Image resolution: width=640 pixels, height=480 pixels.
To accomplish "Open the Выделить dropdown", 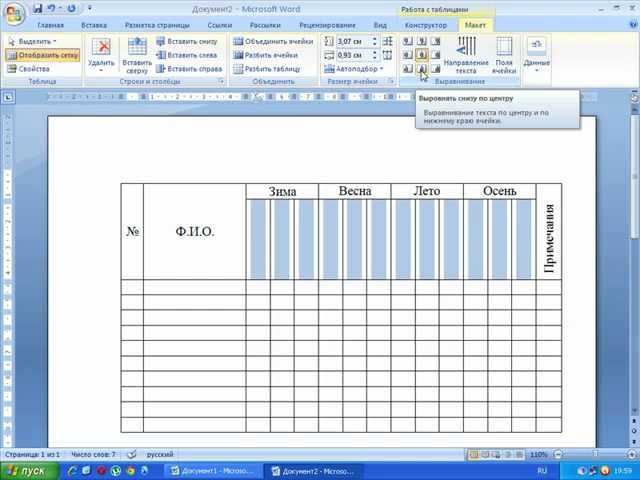I will (33, 42).
